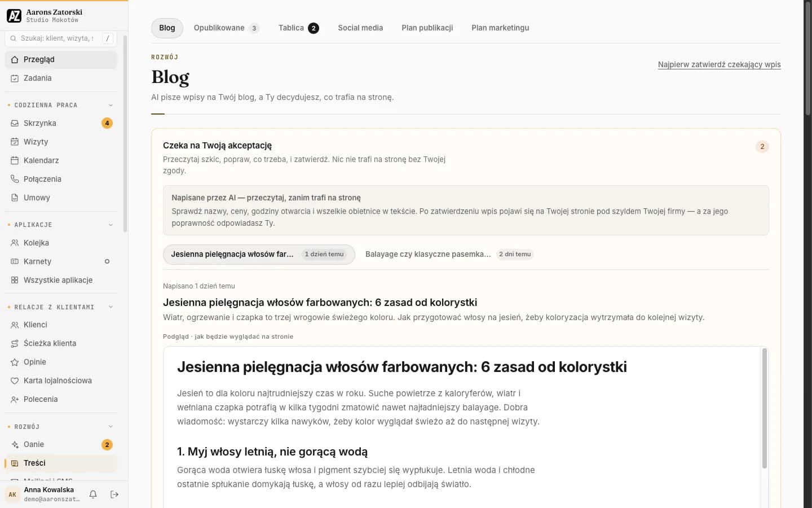Click the notifications bell icon

point(93,494)
